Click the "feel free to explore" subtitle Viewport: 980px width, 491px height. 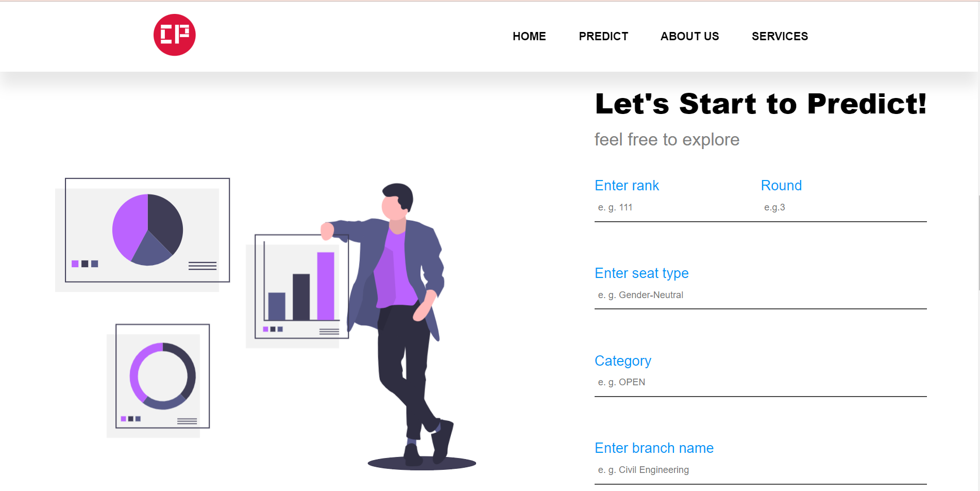pyautogui.click(x=667, y=139)
